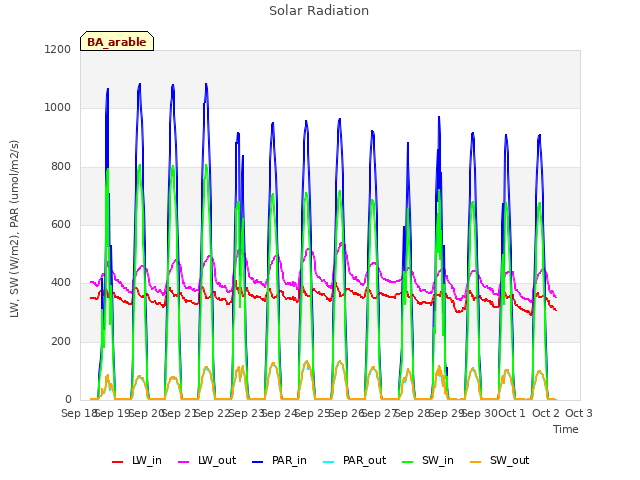Click the 800 y-axis tick label
The height and width of the screenshot is (480, 640).
click(61, 167)
